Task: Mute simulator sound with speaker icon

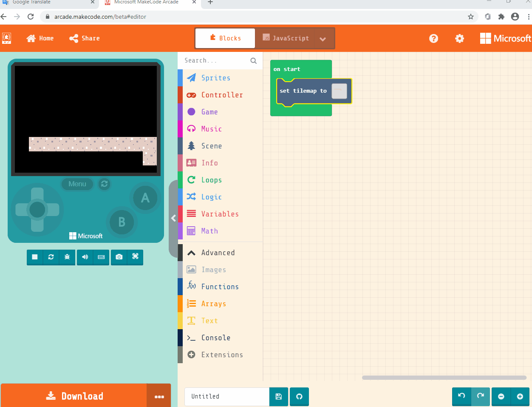Action: [x=85, y=257]
